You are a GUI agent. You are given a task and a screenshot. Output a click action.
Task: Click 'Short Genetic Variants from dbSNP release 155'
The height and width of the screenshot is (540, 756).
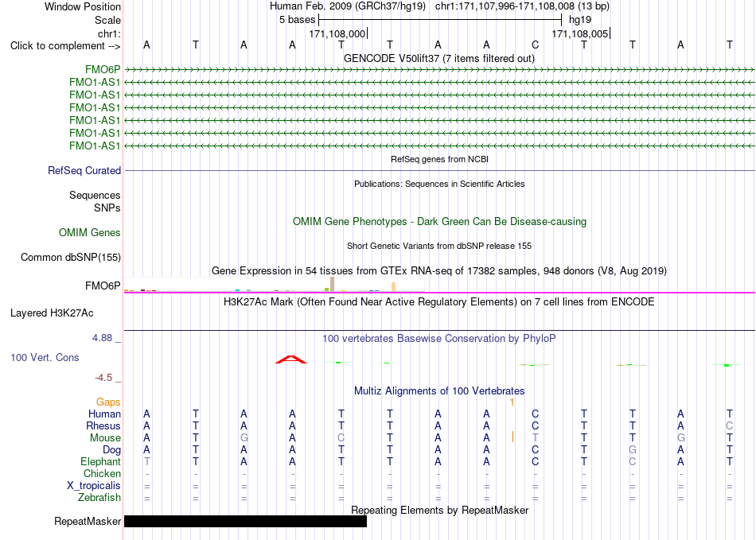click(x=439, y=247)
